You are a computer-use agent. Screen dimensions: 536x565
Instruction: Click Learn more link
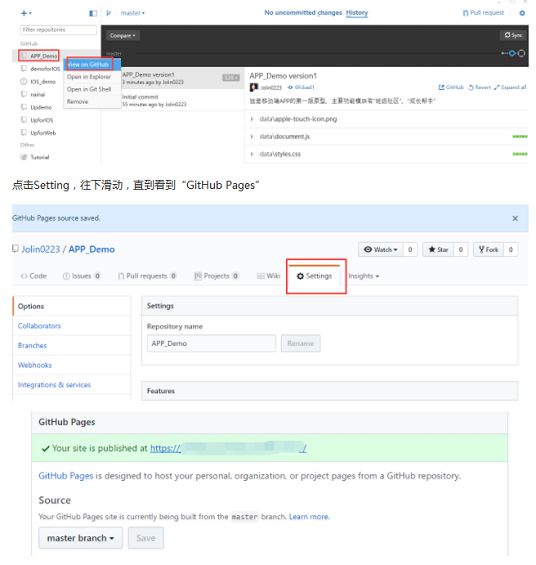[x=309, y=517]
